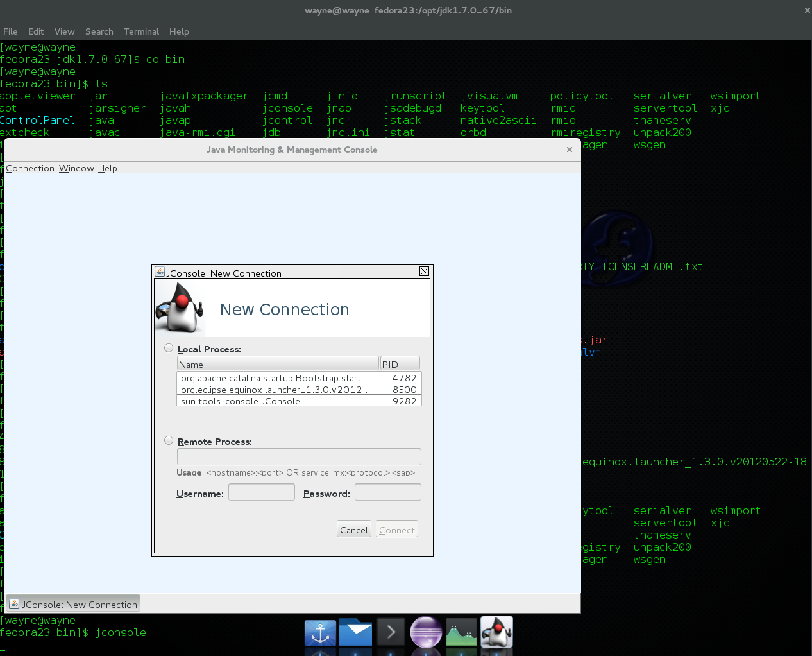812x656 pixels.
Task: Click the Username input field
Action: pyautogui.click(x=262, y=492)
